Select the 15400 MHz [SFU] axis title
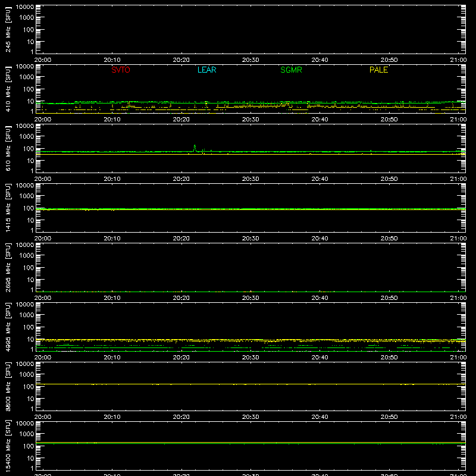This screenshot has width=476, height=476. coord(8,446)
